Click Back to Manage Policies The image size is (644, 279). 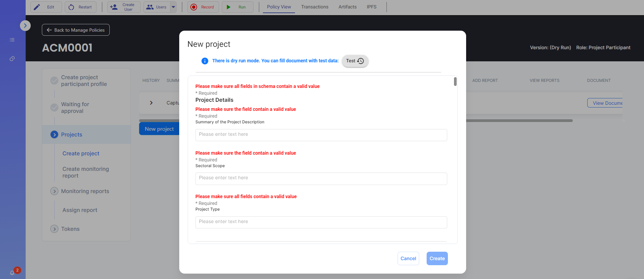(76, 30)
